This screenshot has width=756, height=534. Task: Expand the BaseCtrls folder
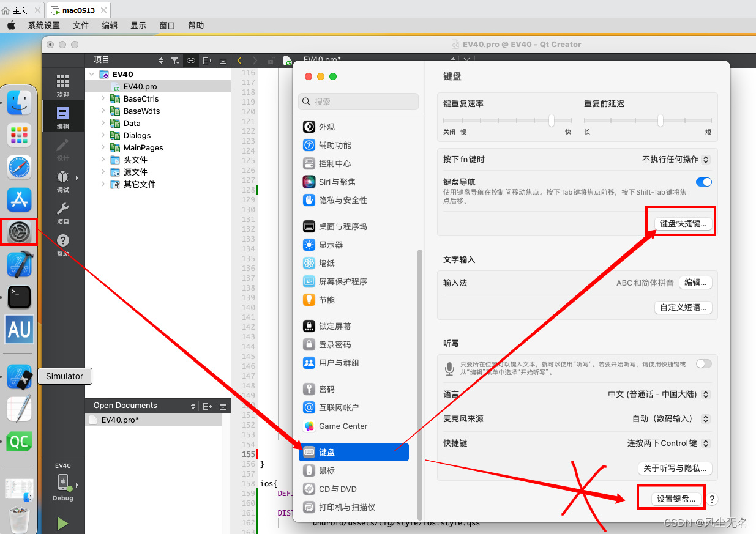coord(103,98)
